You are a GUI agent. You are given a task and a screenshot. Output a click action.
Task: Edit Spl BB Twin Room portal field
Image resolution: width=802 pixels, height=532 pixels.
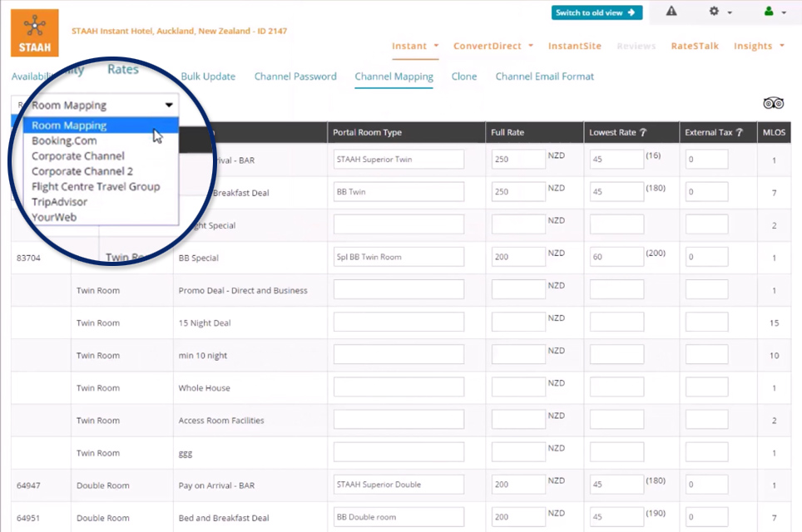(399, 257)
